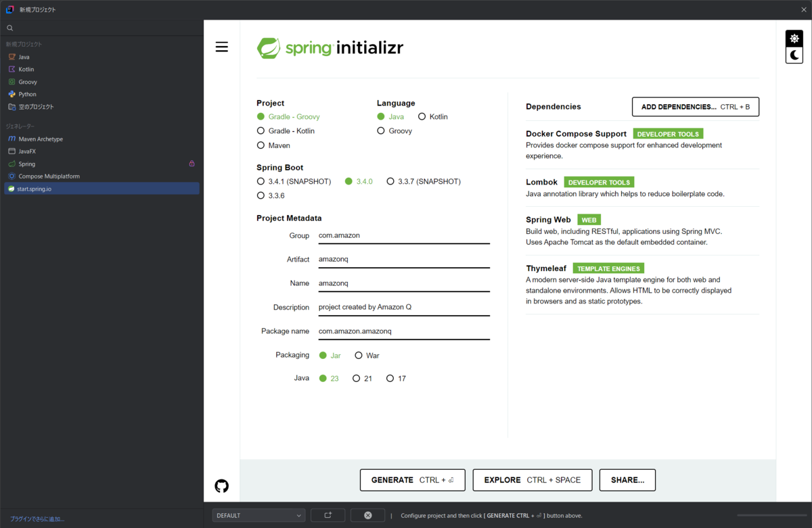
Task: Select Spring Boot 3.4.0
Action: (359, 181)
